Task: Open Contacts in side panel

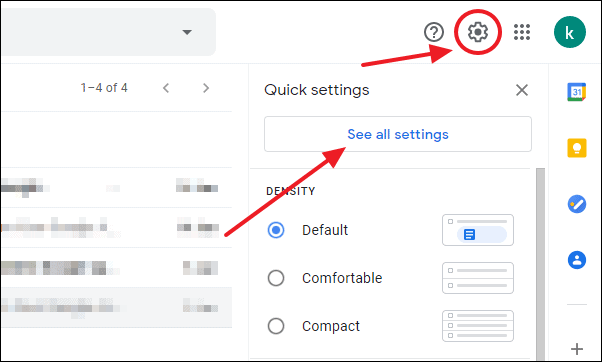Action: pos(577,260)
